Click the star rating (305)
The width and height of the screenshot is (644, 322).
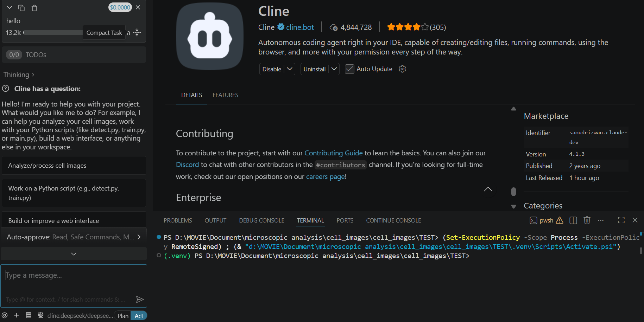pos(416,27)
